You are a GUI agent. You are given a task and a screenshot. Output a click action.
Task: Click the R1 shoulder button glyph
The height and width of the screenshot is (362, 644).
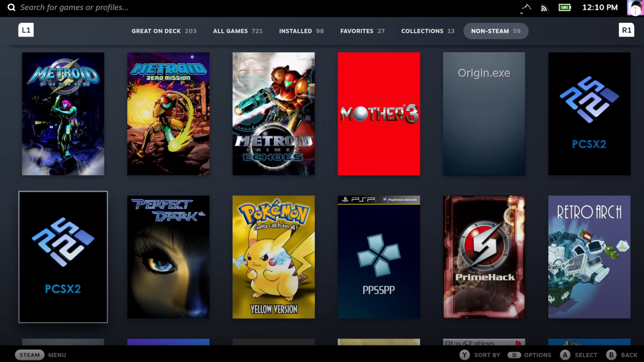tap(626, 30)
